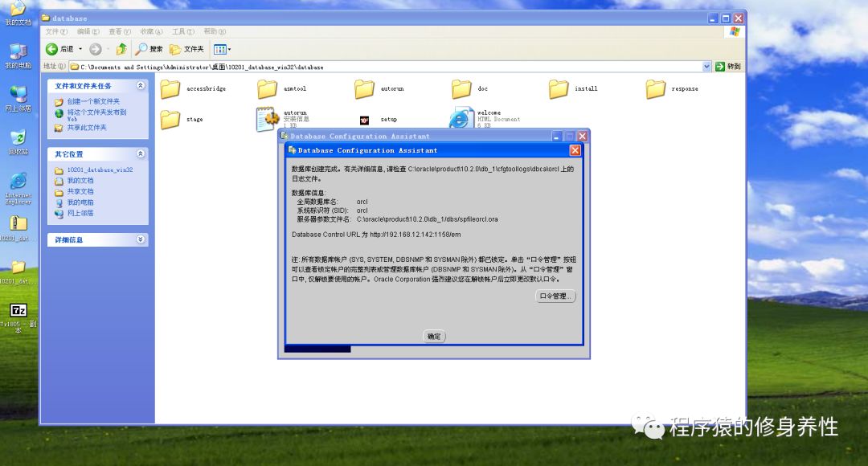868x466 pixels.
Task: Open the doc folder
Action: pyautogui.click(x=462, y=88)
